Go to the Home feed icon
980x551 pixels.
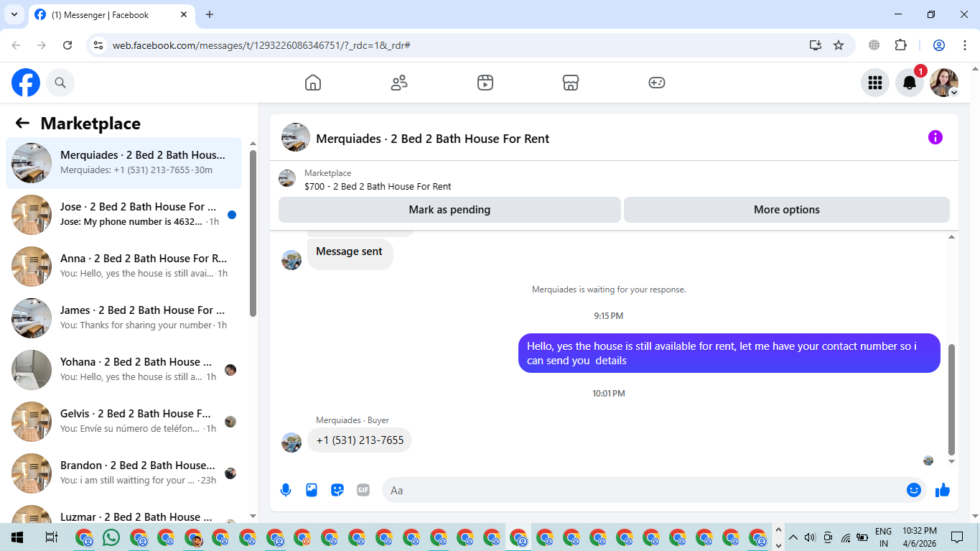(313, 83)
